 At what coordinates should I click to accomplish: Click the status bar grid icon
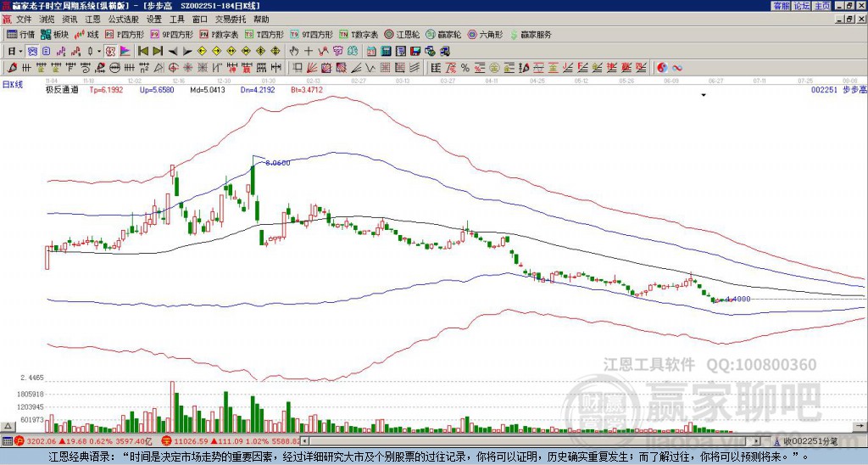pyautogui.click(x=7, y=441)
